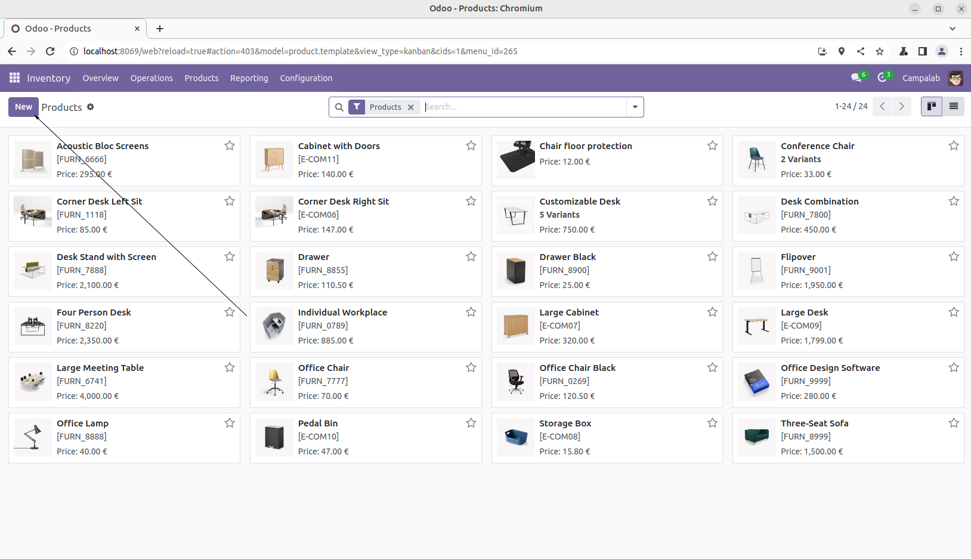Screen dimensions: 971x560
Task: Click the New product button
Action: (x=23, y=107)
